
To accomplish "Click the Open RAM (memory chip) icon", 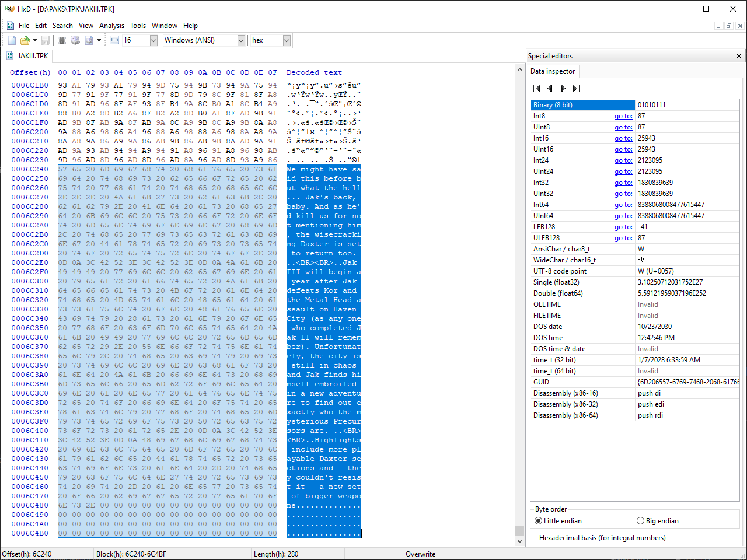I will point(62,40).
